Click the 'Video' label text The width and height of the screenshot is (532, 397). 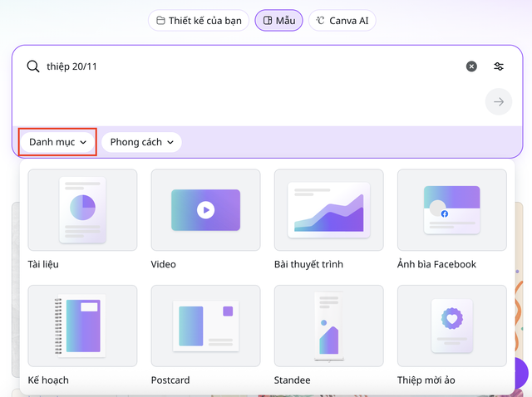(163, 264)
